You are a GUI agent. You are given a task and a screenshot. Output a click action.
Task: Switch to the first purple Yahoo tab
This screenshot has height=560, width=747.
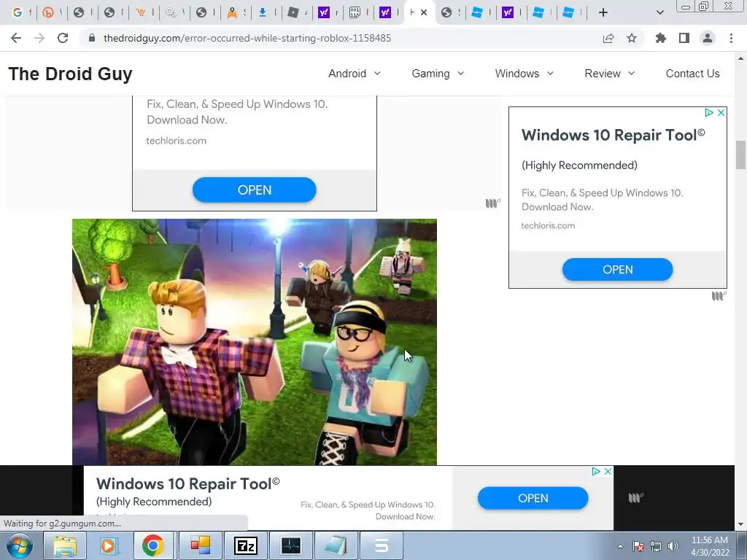pyautogui.click(x=324, y=12)
